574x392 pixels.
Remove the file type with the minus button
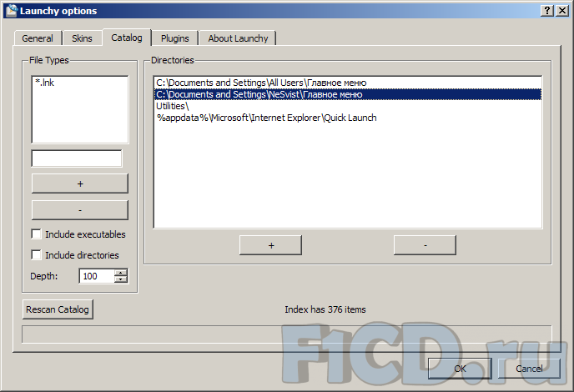pyautogui.click(x=80, y=210)
